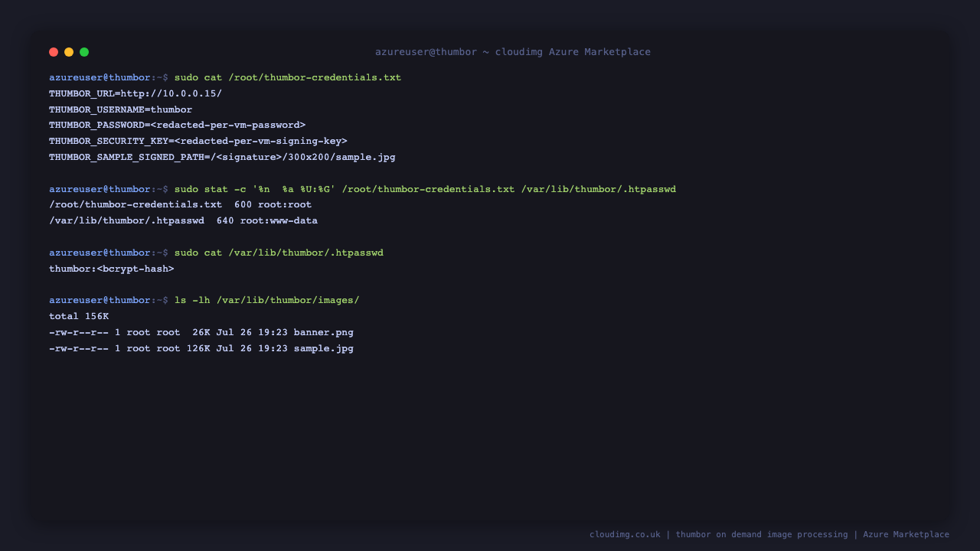Click the yellow minimize window dot

coord(69,52)
